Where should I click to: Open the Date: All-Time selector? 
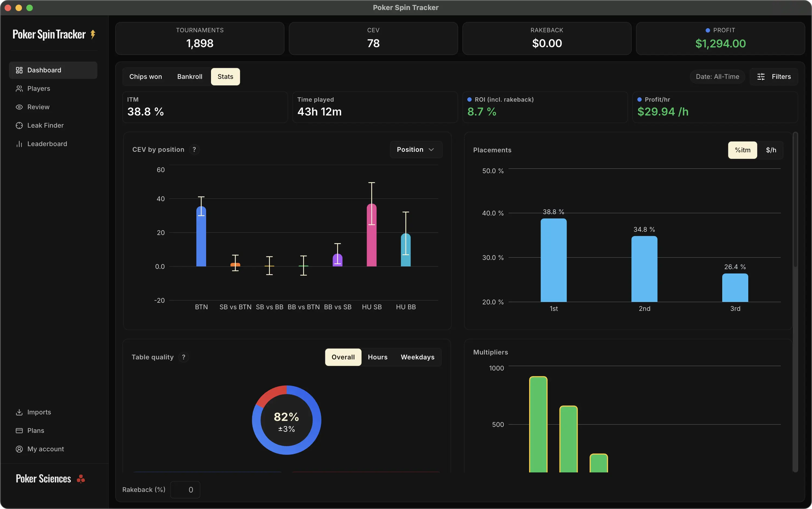pos(717,77)
